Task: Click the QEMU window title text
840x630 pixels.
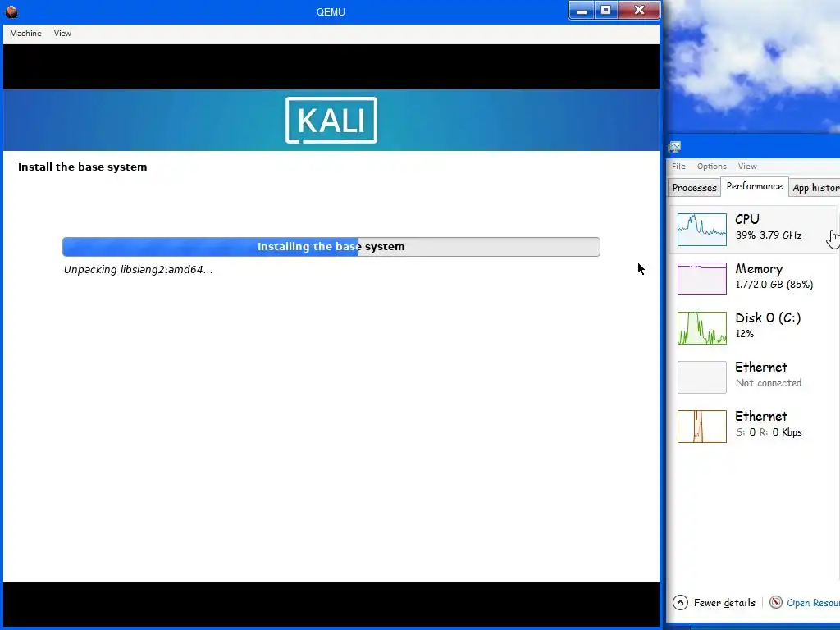Action: (x=331, y=11)
